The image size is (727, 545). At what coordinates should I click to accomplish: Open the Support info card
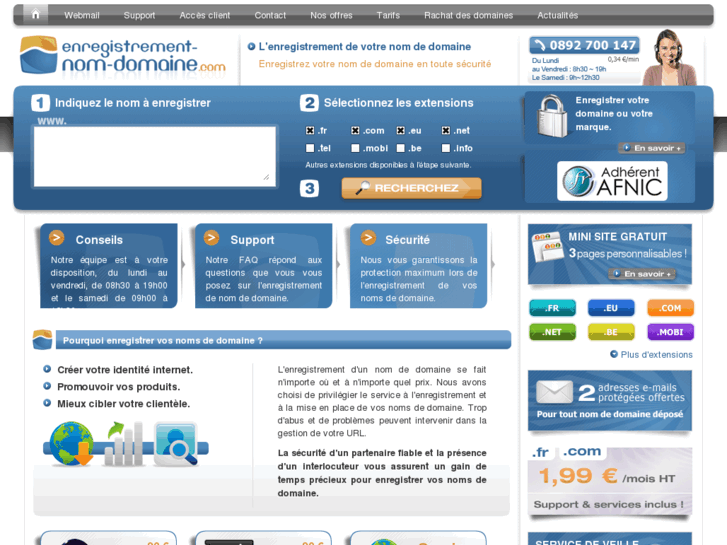coord(263,266)
